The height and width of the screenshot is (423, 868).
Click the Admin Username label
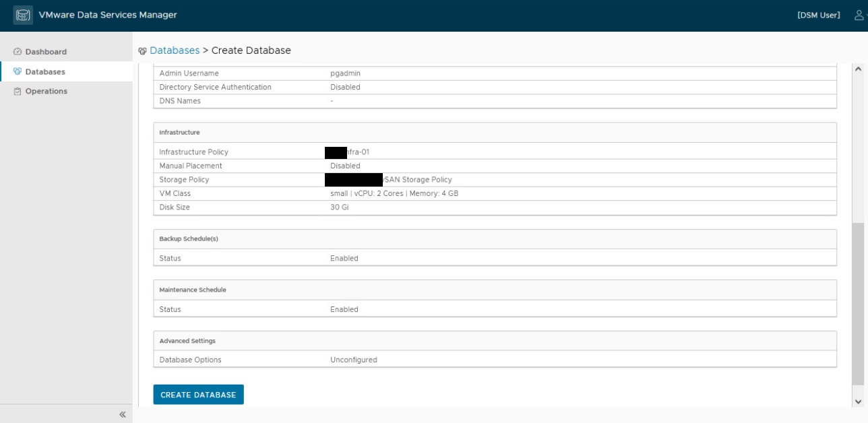189,73
